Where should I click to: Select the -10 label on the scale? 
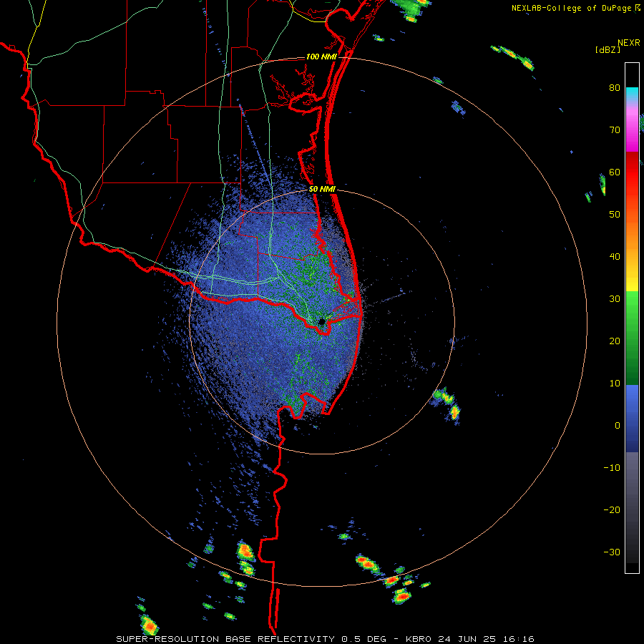click(x=612, y=468)
